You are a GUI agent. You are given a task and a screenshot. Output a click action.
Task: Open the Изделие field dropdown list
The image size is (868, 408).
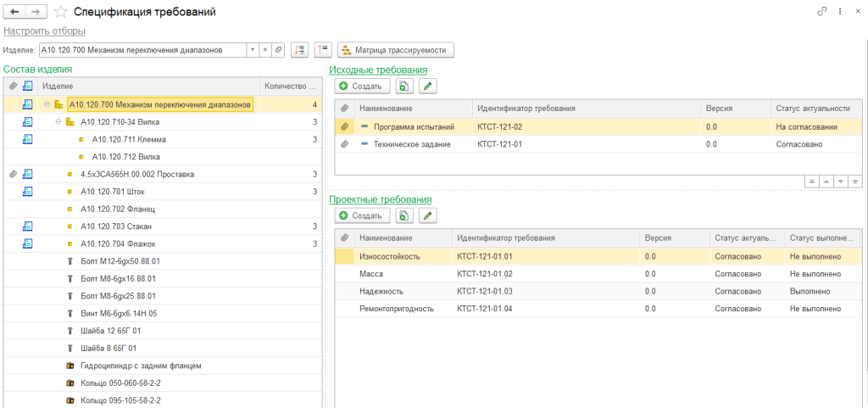(x=252, y=50)
